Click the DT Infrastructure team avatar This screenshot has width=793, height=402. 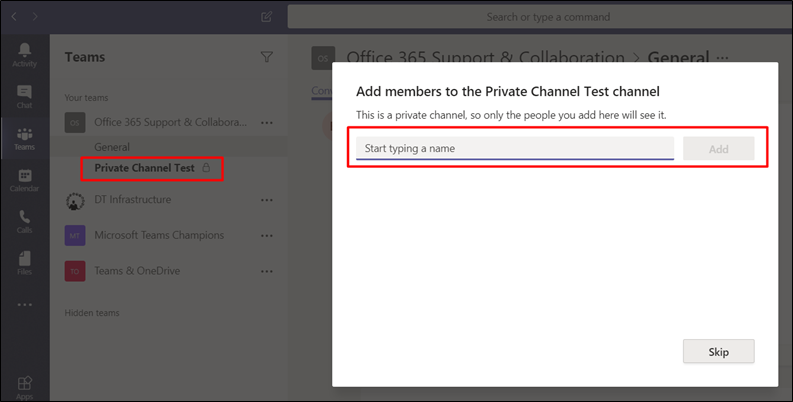(x=75, y=200)
